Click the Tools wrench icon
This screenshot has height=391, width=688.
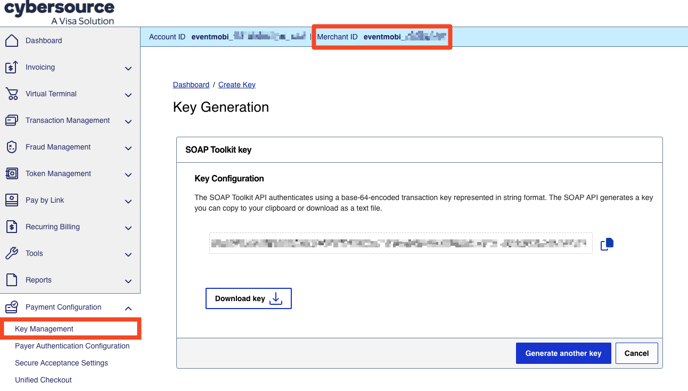click(x=12, y=253)
